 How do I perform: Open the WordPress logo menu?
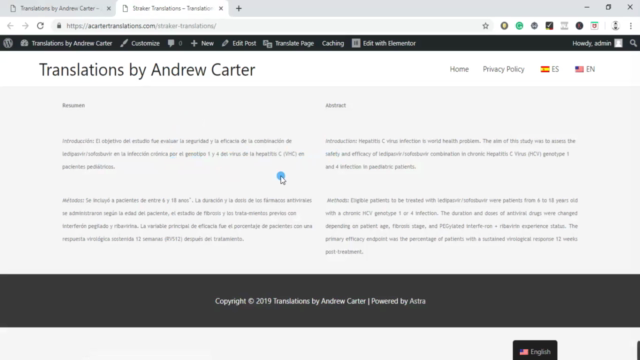coord(8,43)
